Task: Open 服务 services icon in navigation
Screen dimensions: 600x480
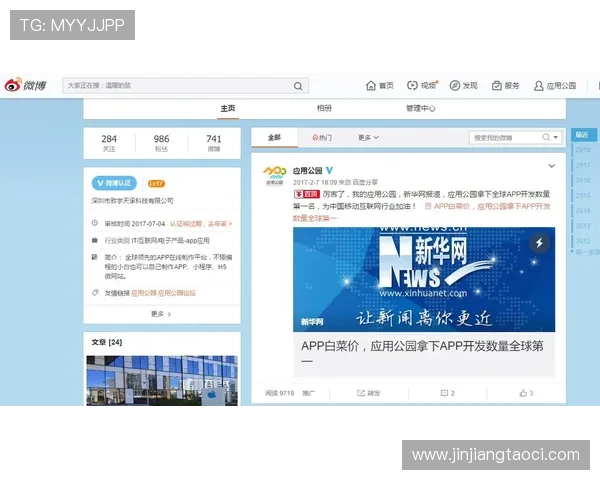Action: click(497, 85)
